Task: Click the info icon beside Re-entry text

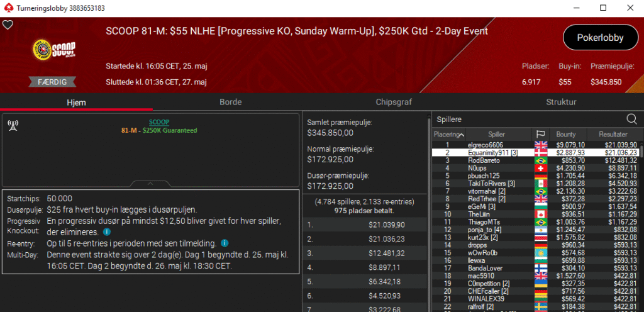Action: pos(225,243)
